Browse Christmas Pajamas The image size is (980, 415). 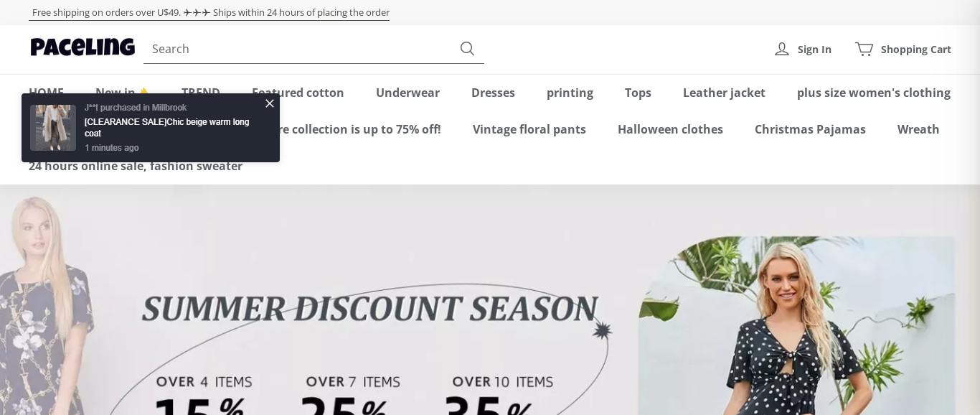click(810, 129)
